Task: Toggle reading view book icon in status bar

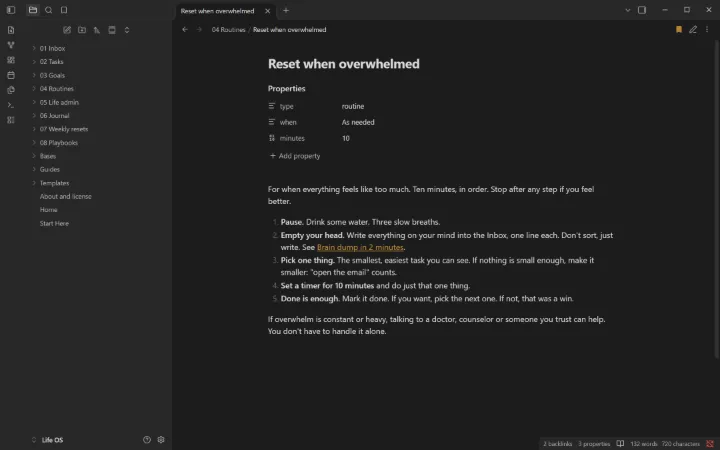Action: 620,444
